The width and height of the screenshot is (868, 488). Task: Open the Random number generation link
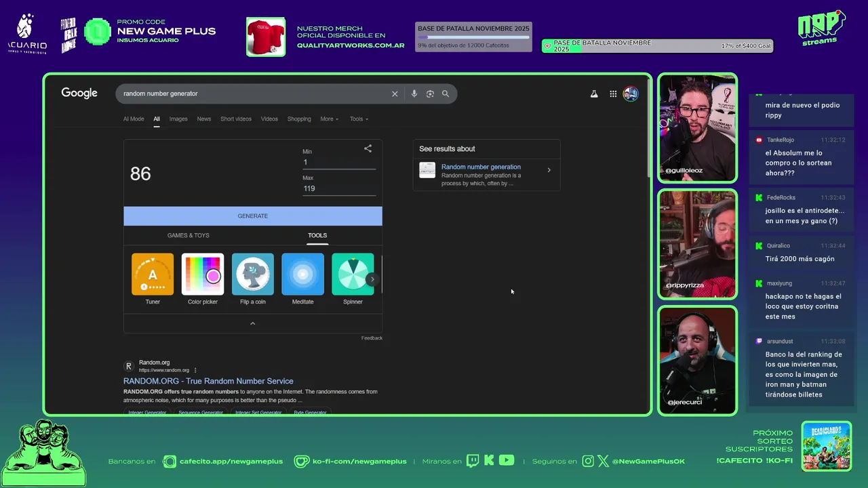click(x=481, y=167)
